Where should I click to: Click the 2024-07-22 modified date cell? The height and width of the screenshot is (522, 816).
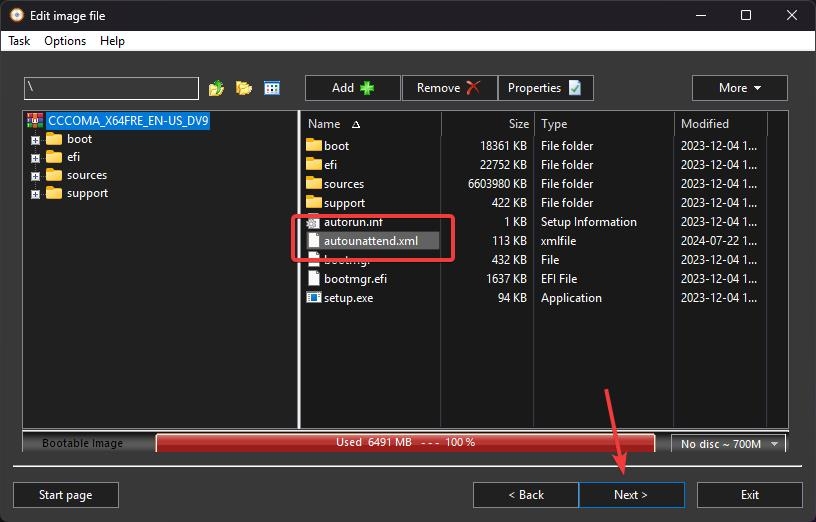click(719, 241)
